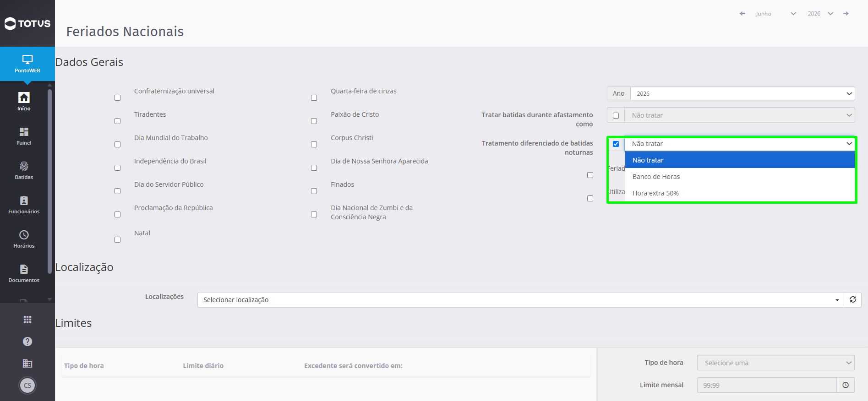
Task: Check Tiradentes holiday
Action: [x=117, y=121]
